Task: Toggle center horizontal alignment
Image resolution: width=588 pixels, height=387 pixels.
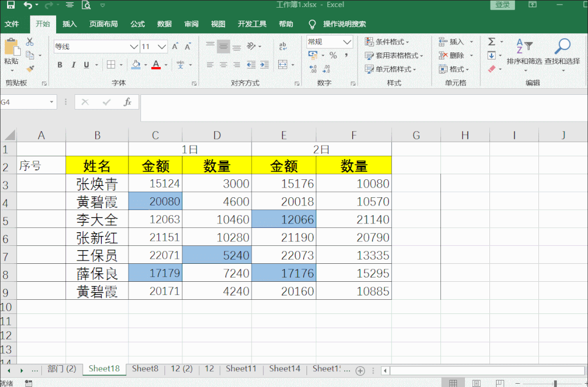Action: [x=224, y=64]
